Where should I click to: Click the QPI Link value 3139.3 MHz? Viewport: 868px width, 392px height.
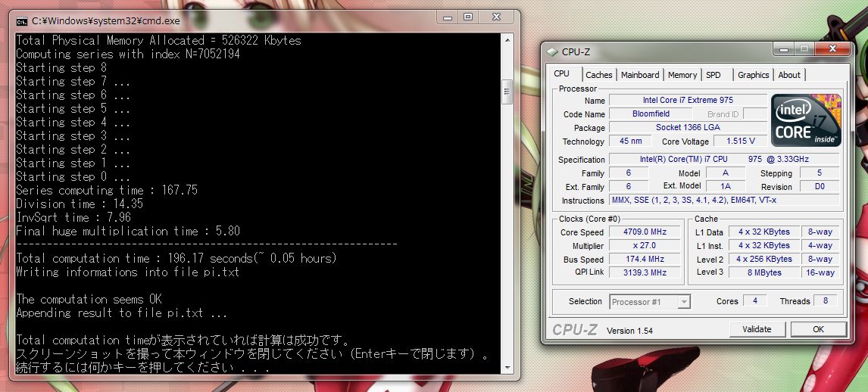click(645, 272)
